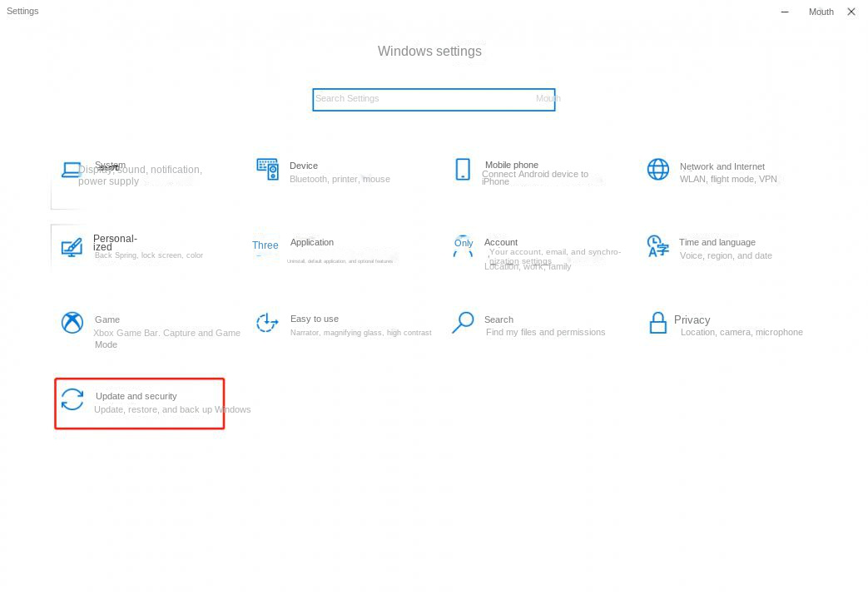This screenshot has width=868, height=599.
Task: Open Narrator and magnifying glass options
Action: click(360, 332)
